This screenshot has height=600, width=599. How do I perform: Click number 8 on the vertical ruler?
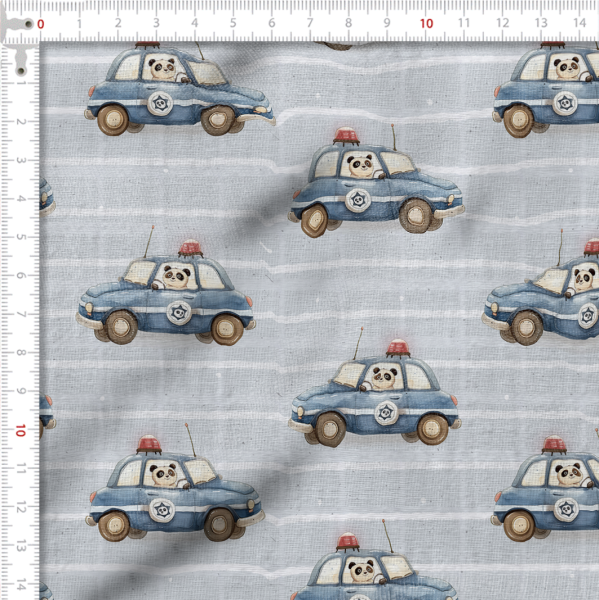pyautogui.click(x=21, y=352)
